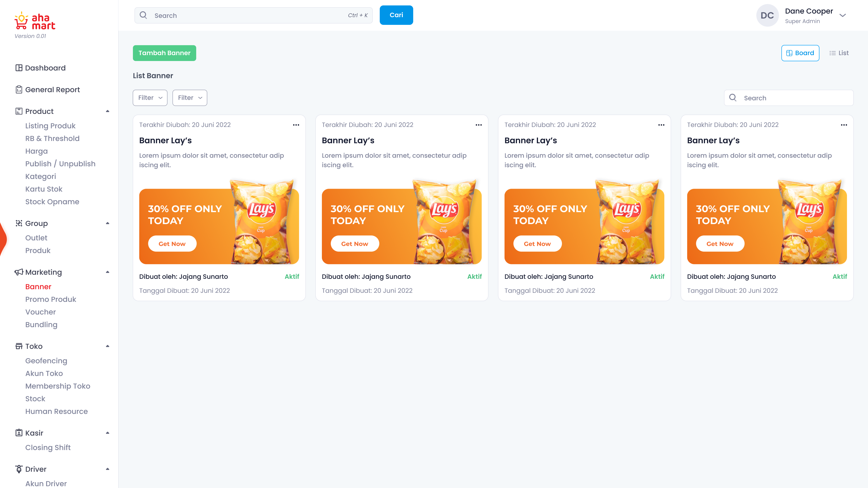Click the Tambah Banner button

click(164, 53)
